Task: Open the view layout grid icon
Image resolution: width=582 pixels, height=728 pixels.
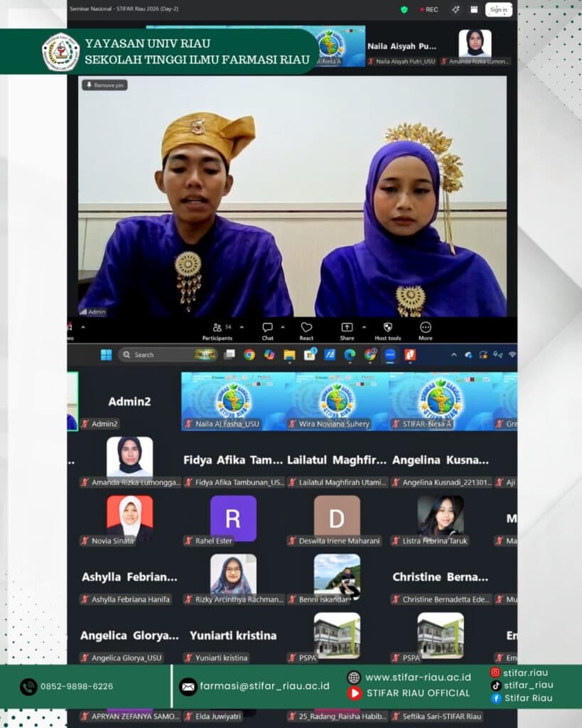Action: [474, 9]
